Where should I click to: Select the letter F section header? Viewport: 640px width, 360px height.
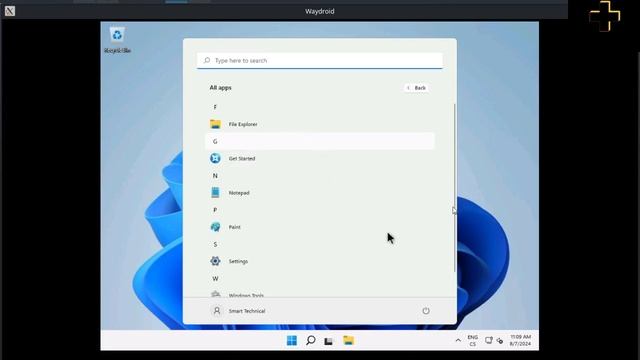pyautogui.click(x=215, y=107)
